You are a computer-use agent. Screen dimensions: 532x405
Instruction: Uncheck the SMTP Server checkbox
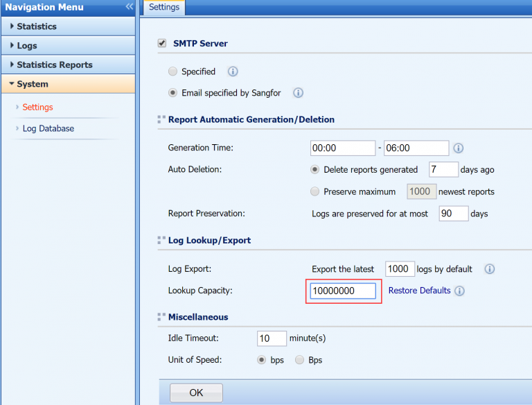click(162, 43)
